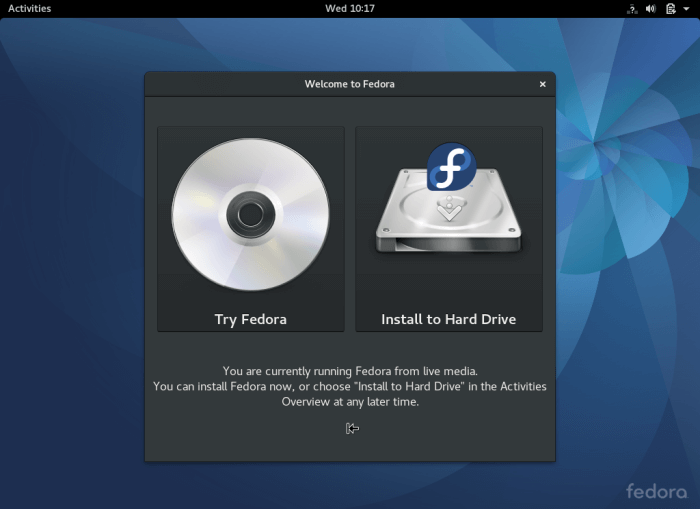Expand the system menu arrow
This screenshot has width=700, height=509.
point(687,9)
